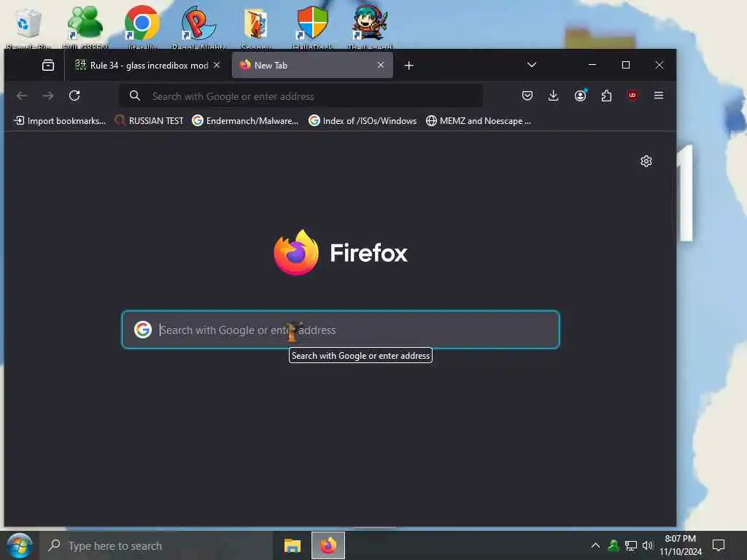
Task: Open the Extensions puzzle icon
Action: point(606,96)
